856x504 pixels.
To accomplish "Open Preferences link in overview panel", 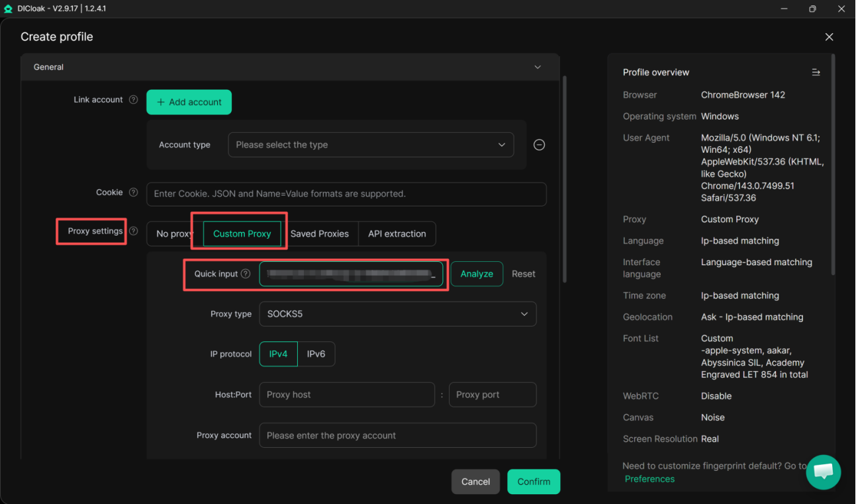I will click(649, 479).
